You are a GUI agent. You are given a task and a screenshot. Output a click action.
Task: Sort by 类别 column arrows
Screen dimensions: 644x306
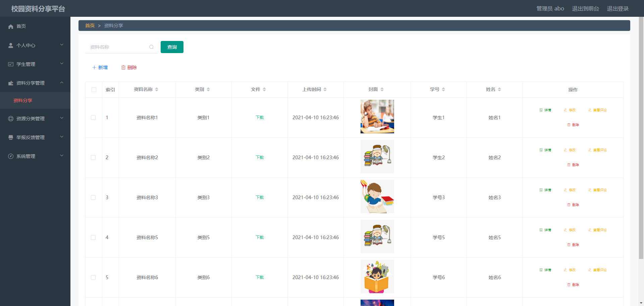point(208,89)
